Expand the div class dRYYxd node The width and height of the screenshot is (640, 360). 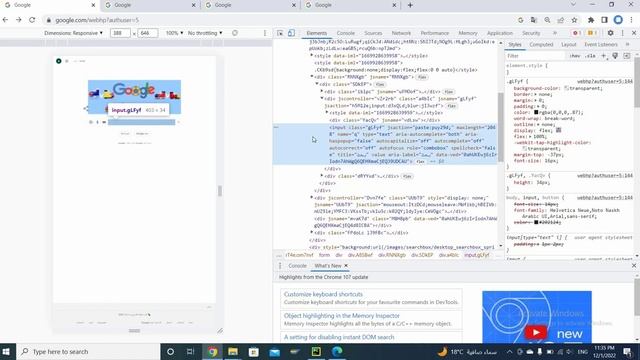click(x=322, y=176)
